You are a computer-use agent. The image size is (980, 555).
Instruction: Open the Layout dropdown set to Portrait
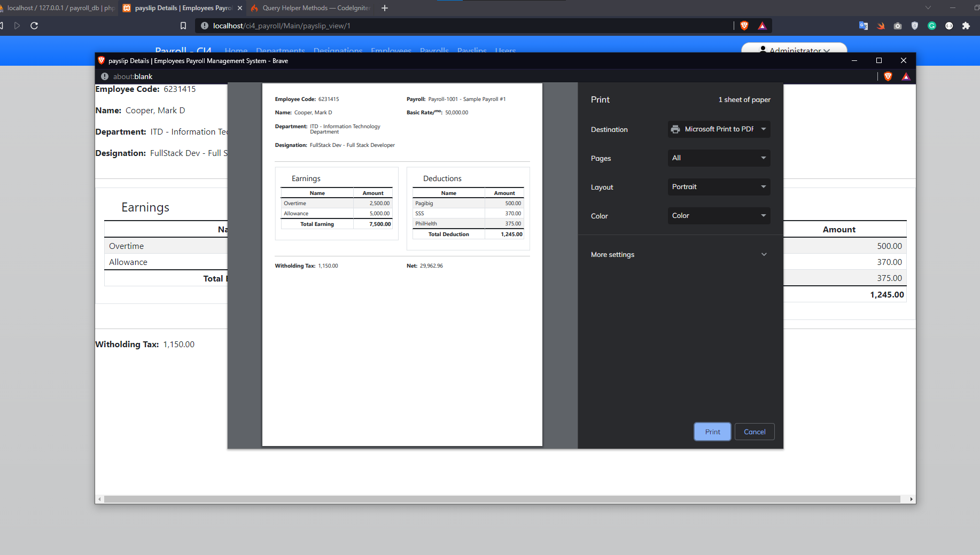pyautogui.click(x=719, y=187)
